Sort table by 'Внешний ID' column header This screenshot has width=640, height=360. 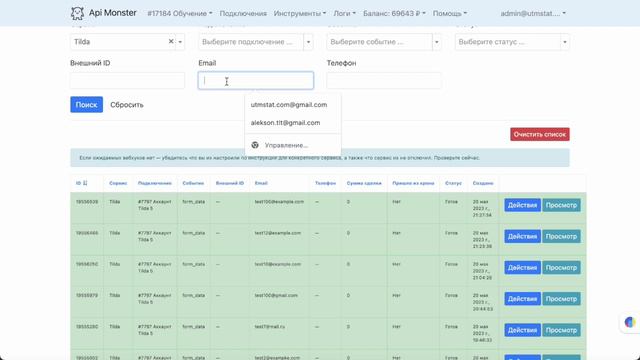coord(230,183)
